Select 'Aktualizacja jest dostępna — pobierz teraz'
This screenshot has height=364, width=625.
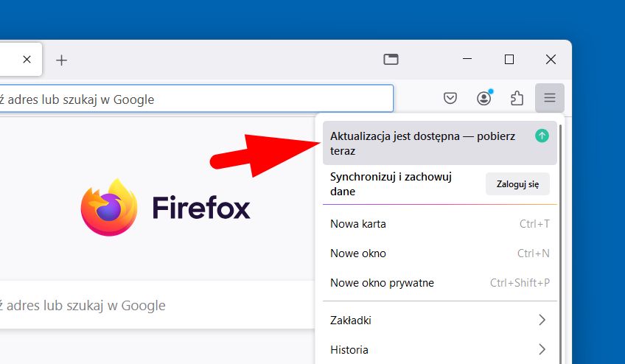(x=440, y=143)
